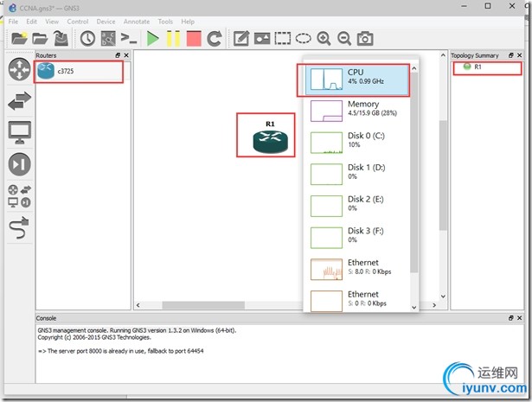Click the performance list scroll down arrow
The image size is (532, 402).
pyautogui.click(x=414, y=308)
